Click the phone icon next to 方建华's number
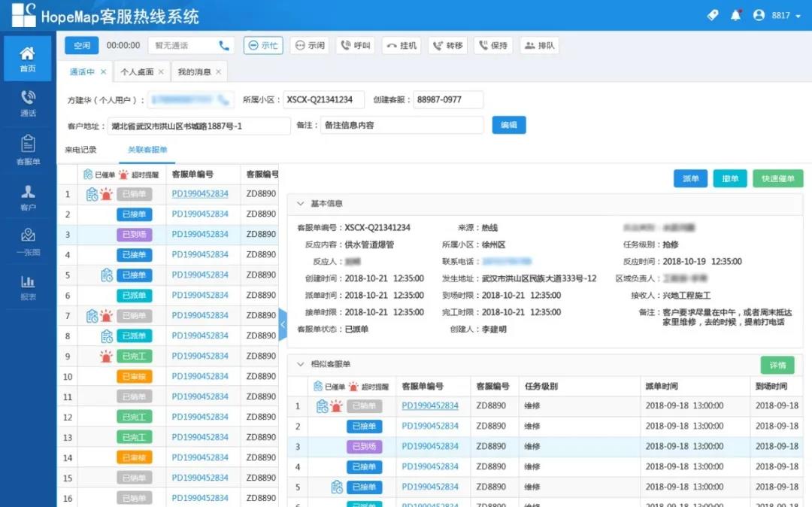 pos(224,100)
